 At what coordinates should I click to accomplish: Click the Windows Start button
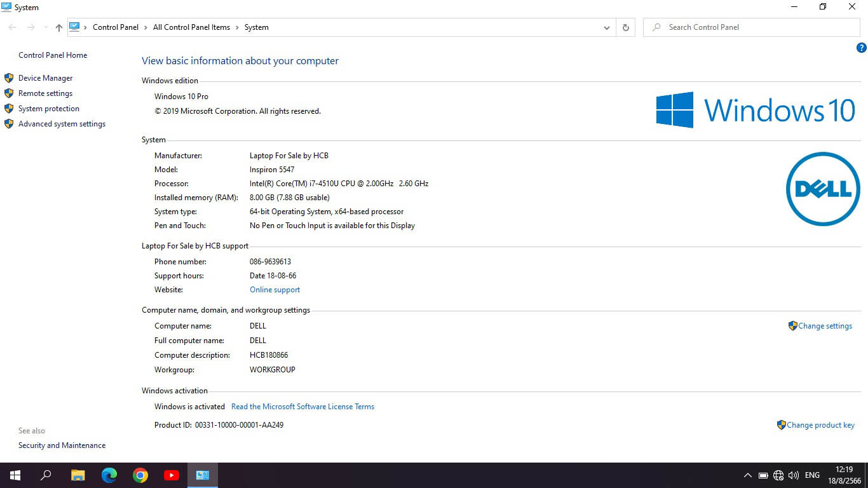tap(15, 475)
